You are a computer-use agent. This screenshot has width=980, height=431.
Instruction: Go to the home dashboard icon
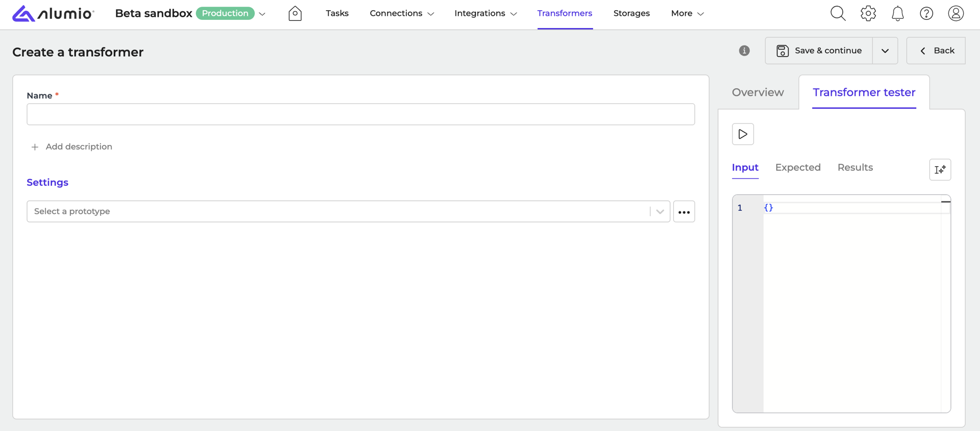coord(295,14)
